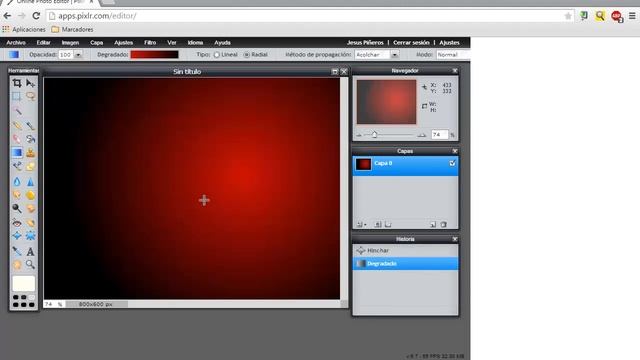The height and width of the screenshot is (360, 640).
Task: Select the Pencil tool
Action: (x=17, y=125)
